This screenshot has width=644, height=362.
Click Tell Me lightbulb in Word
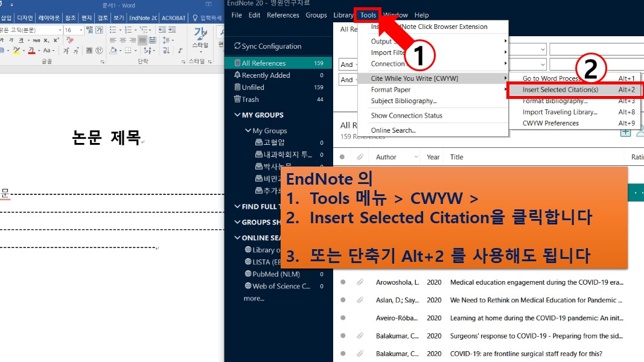(195, 17)
